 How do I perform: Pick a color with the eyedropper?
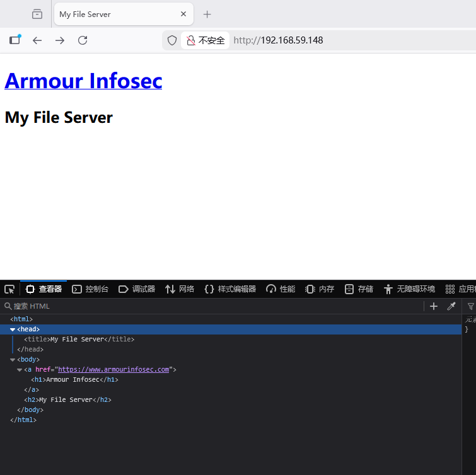pos(451,306)
